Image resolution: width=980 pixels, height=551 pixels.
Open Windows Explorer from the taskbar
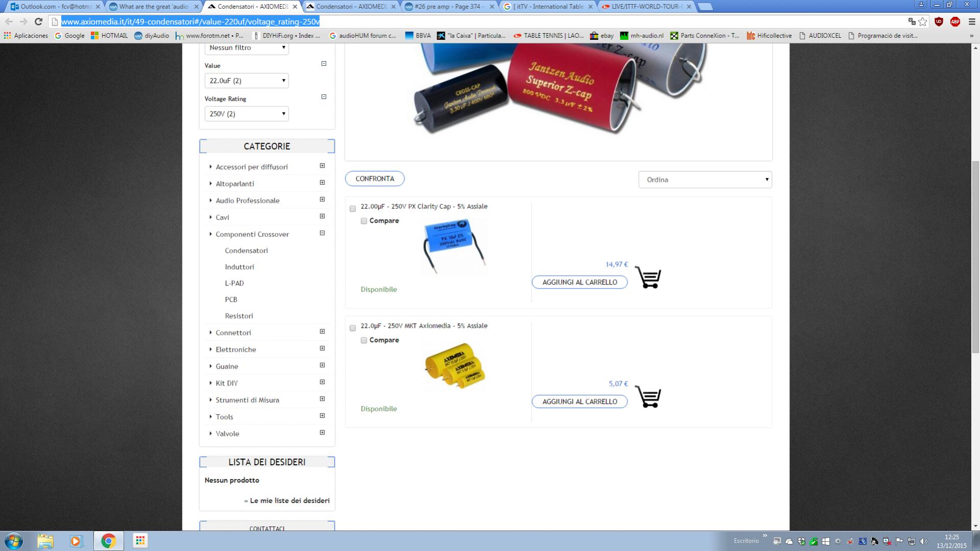(45, 541)
